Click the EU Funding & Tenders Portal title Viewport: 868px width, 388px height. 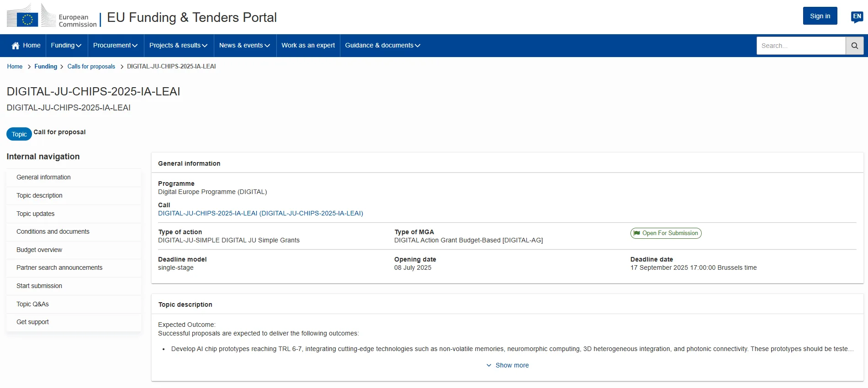pyautogui.click(x=192, y=17)
